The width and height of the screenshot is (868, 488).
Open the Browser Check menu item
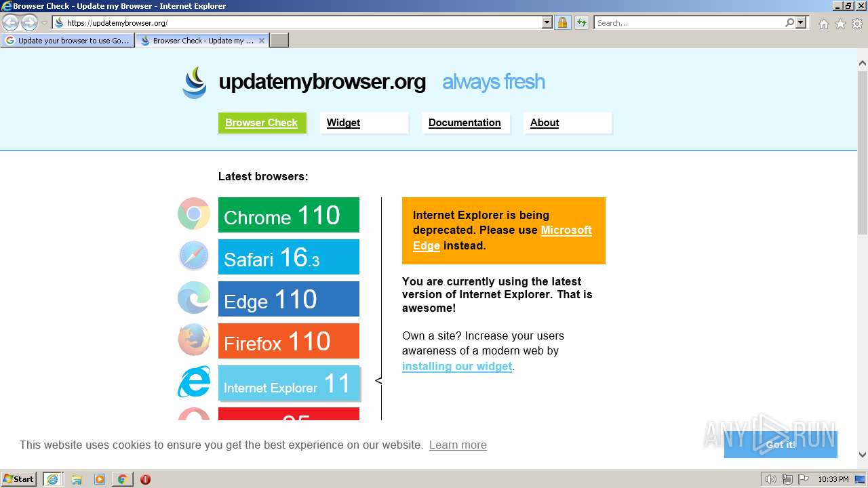click(x=262, y=123)
